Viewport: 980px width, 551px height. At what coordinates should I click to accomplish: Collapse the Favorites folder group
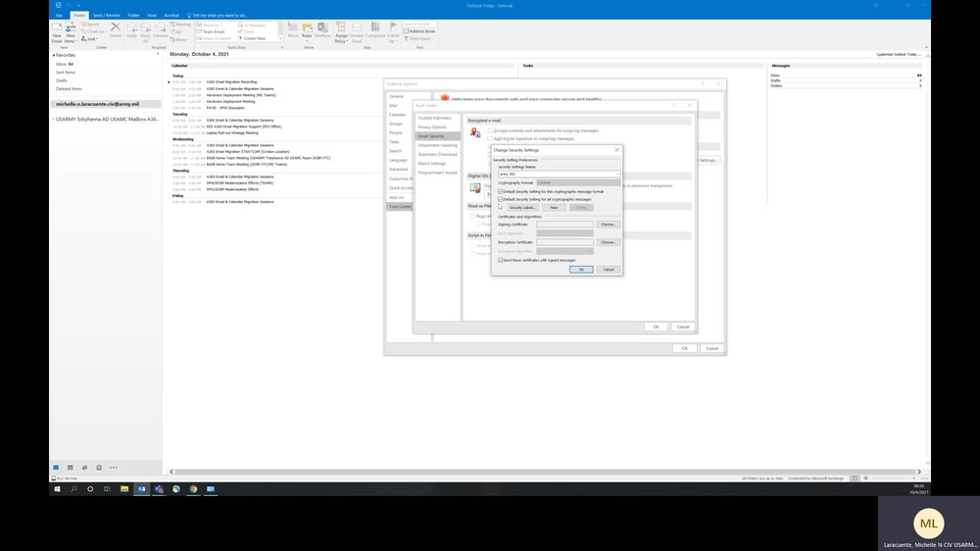[x=53, y=56]
